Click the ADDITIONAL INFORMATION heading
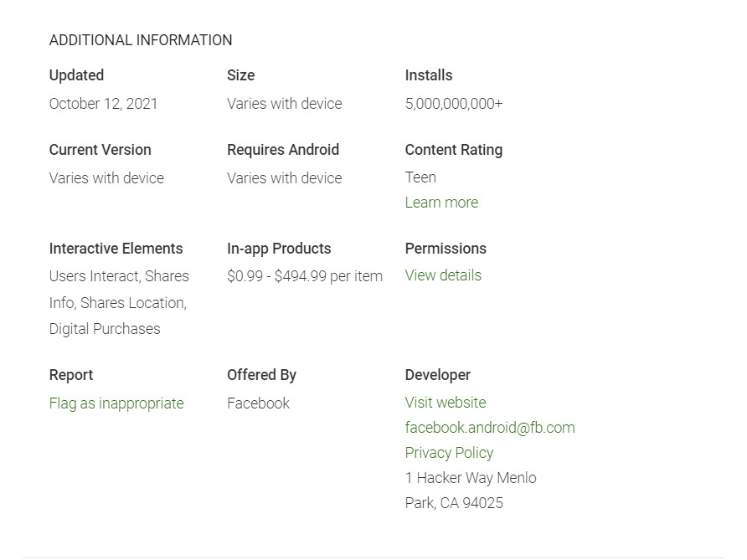747x560 pixels. (x=141, y=40)
